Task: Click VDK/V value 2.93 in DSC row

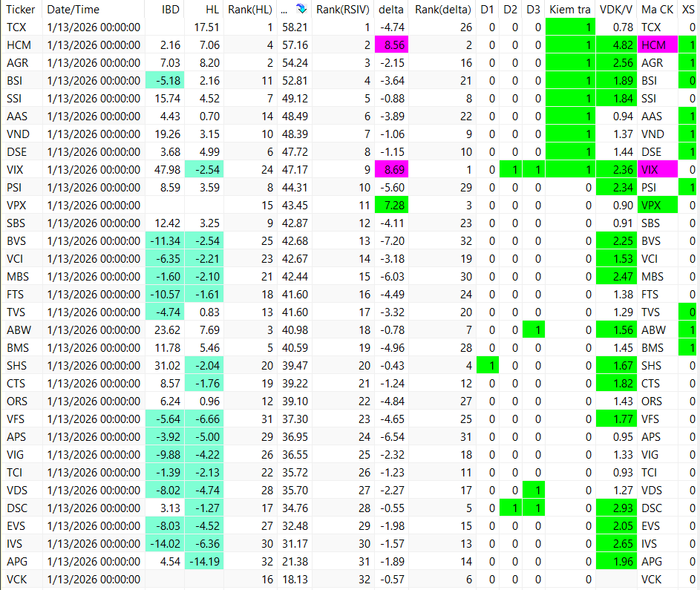Action: tap(617, 508)
